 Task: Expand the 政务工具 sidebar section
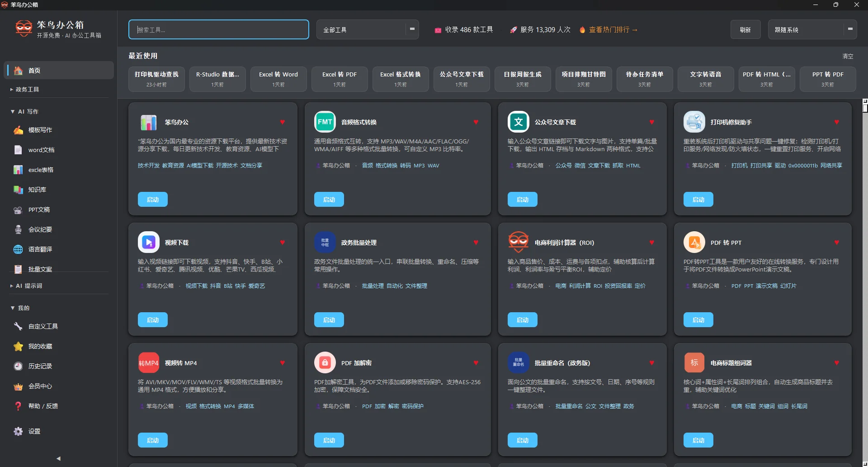pos(27,90)
